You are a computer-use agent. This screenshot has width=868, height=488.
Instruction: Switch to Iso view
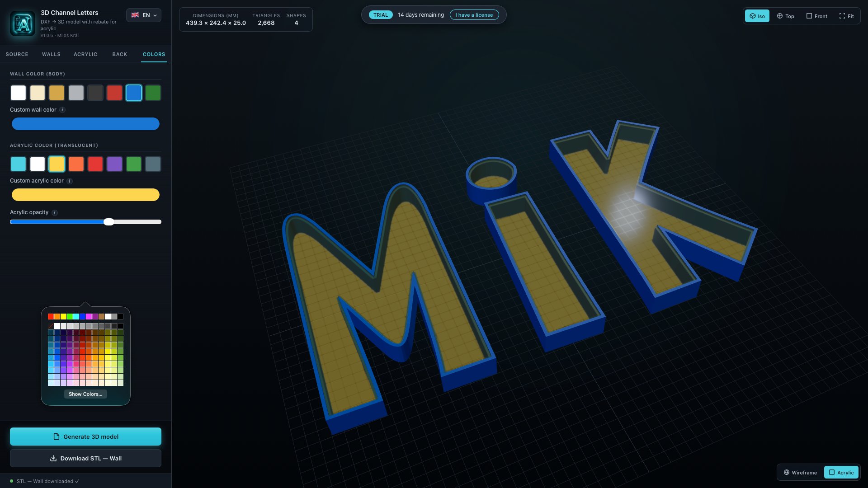click(757, 16)
